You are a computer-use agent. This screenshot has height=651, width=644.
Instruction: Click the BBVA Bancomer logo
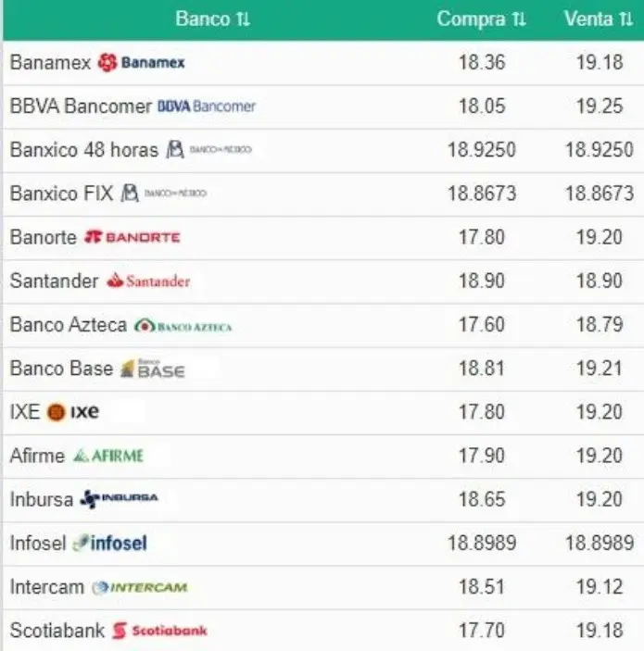(207, 106)
